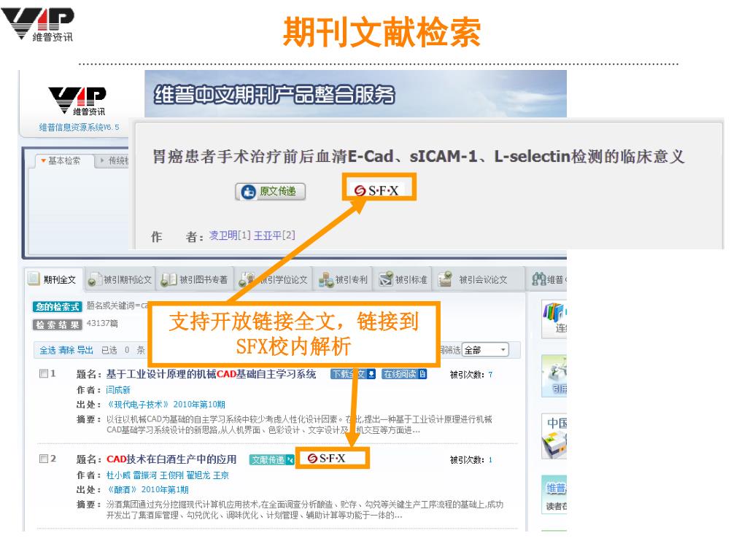This screenshot has height=560, width=747.
Task: Open author link 凌卫明
Action: coord(223,236)
